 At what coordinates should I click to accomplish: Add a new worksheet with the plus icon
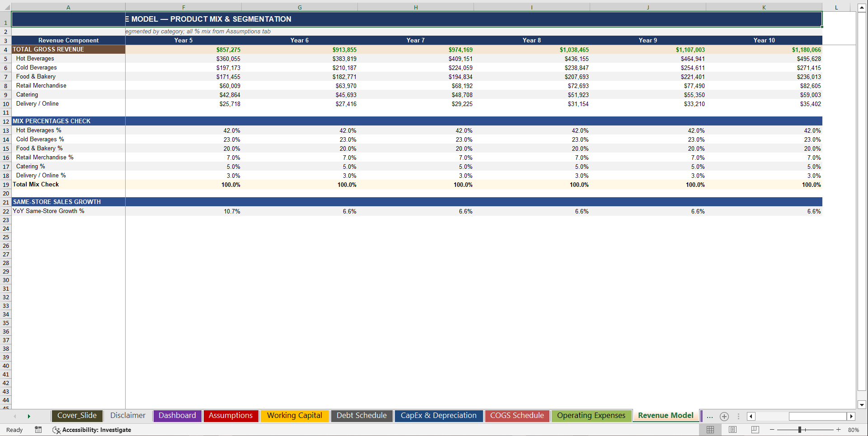click(x=724, y=416)
